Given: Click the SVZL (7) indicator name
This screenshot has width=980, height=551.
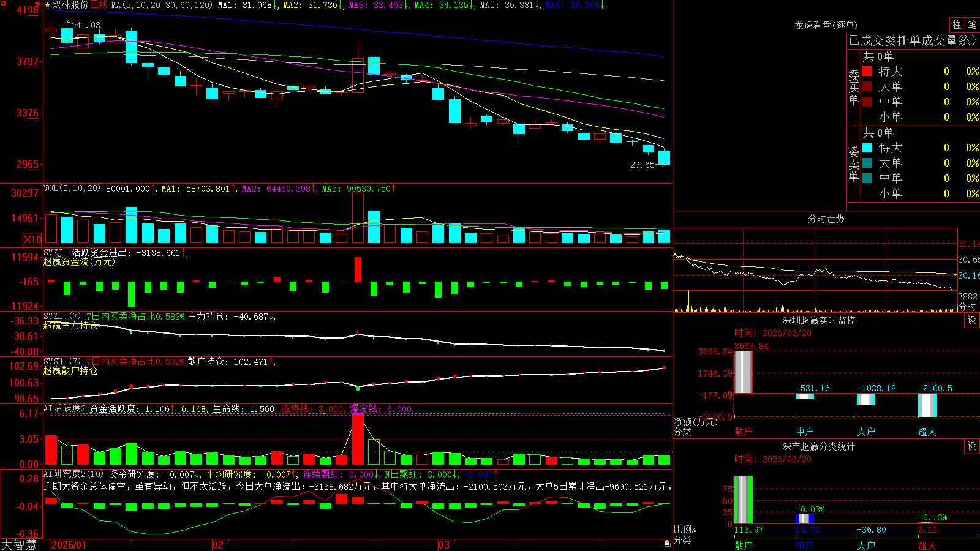Looking at the screenshot, I should 62,317.
